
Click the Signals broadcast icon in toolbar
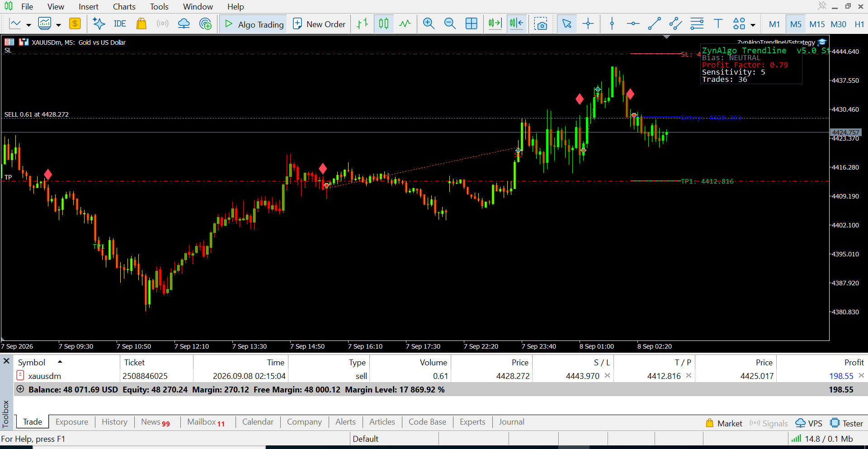click(162, 24)
